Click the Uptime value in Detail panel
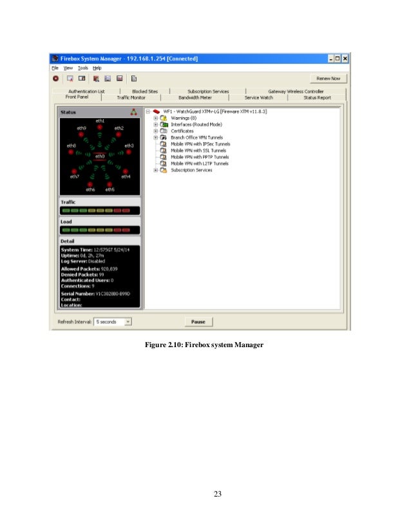This screenshot has width=411, height=532. click(x=92, y=256)
